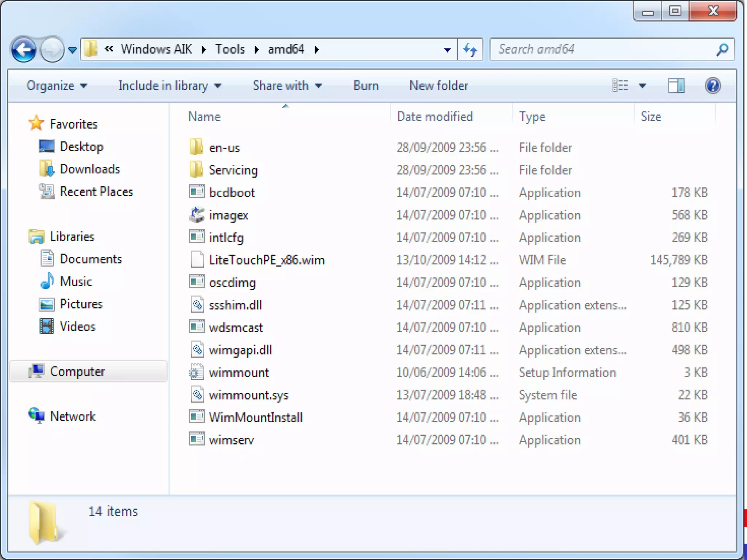
Task: Click the Refresh button next to address bar
Action: click(470, 49)
